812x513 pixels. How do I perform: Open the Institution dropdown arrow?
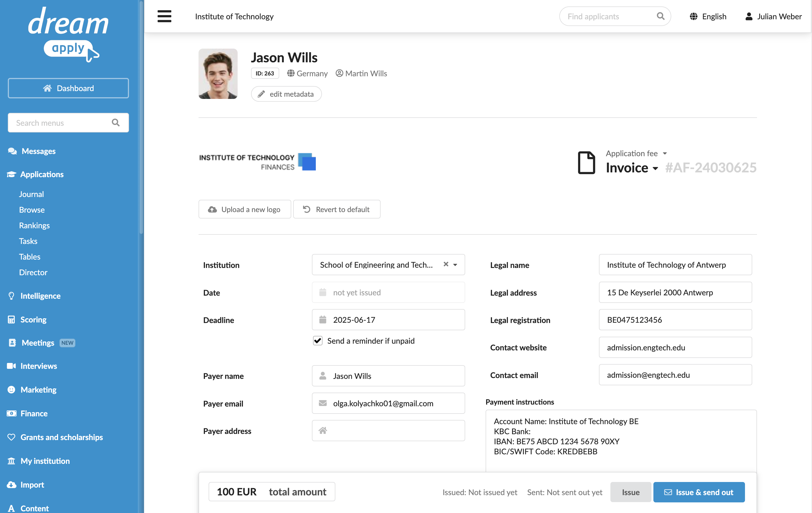click(455, 265)
